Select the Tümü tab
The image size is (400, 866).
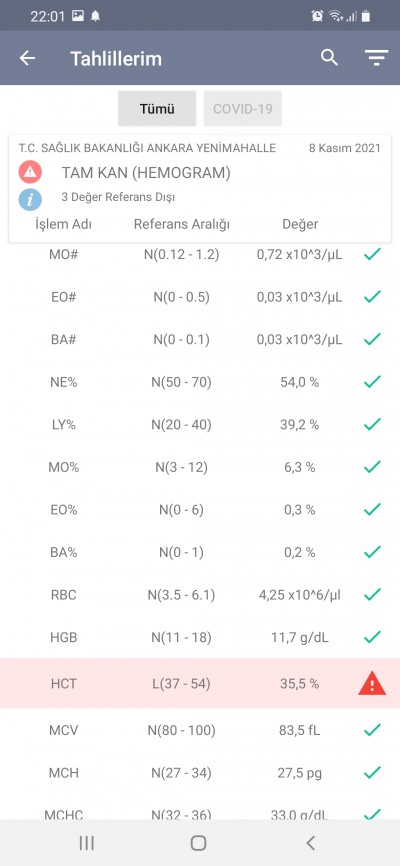(157, 109)
